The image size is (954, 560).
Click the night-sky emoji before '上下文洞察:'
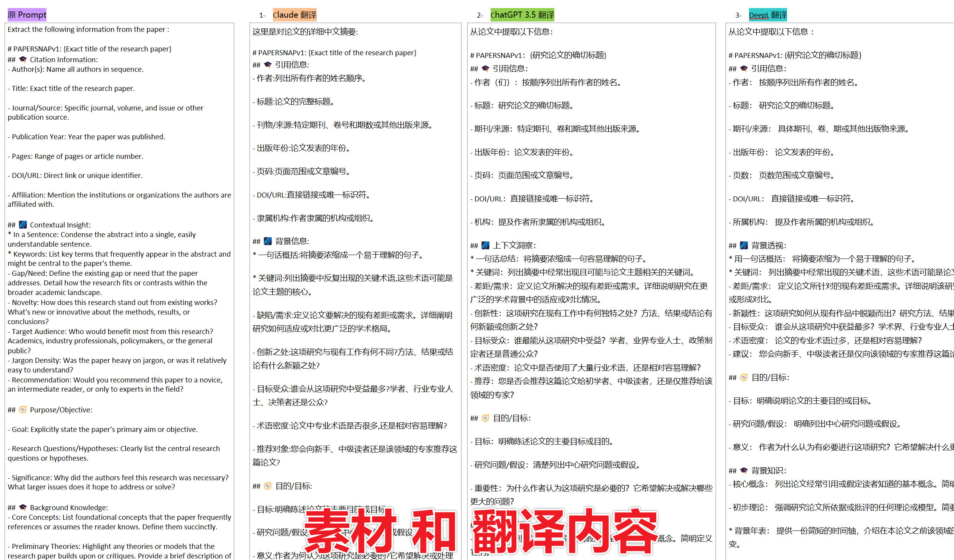(x=486, y=245)
